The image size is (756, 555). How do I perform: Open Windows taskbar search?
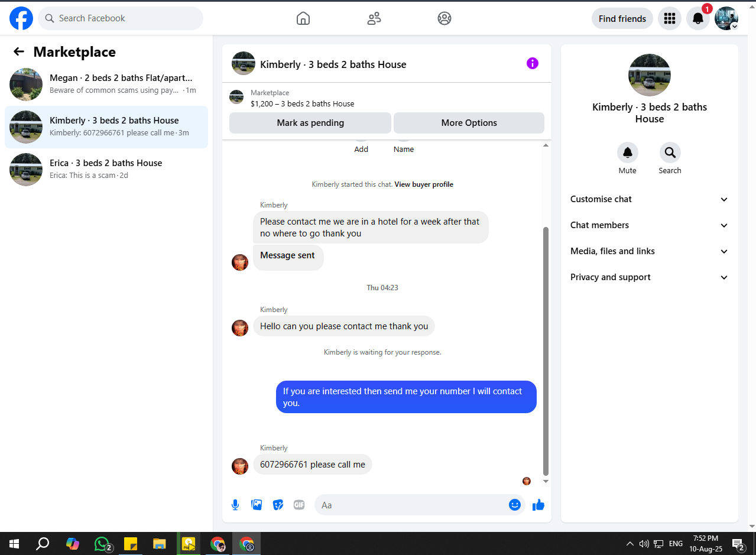coord(43,544)
